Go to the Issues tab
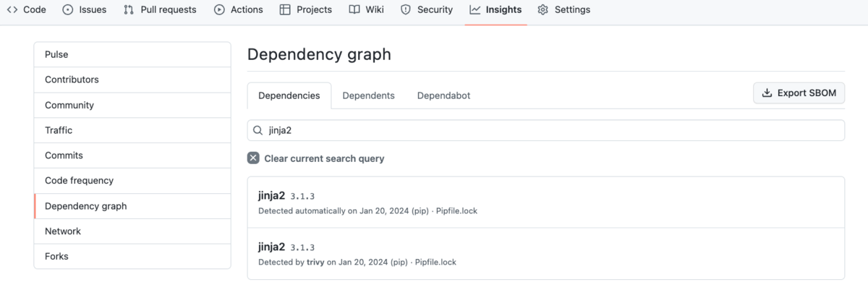868x290 pixels. (x=85, y=10)
